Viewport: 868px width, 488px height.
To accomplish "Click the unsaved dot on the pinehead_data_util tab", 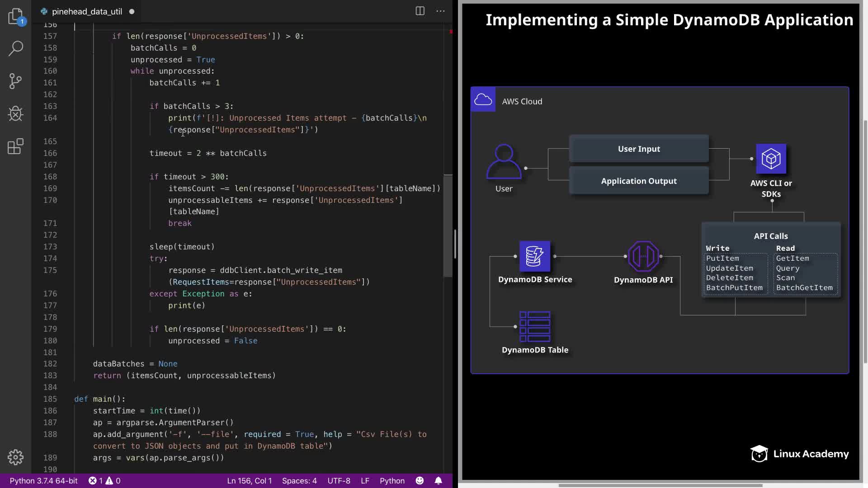I will 132,12.
